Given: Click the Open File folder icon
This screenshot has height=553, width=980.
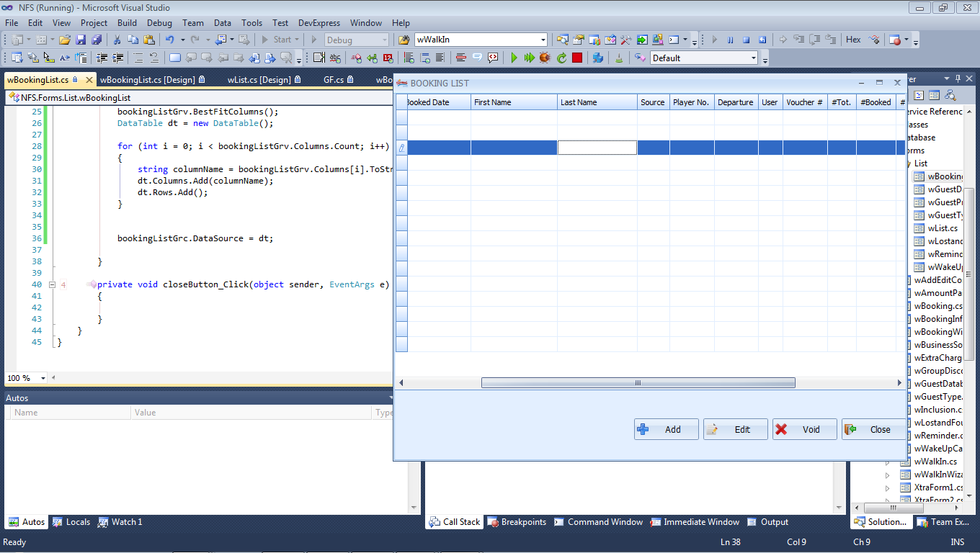Looking at the screenshot, I should tap(65, 40).
